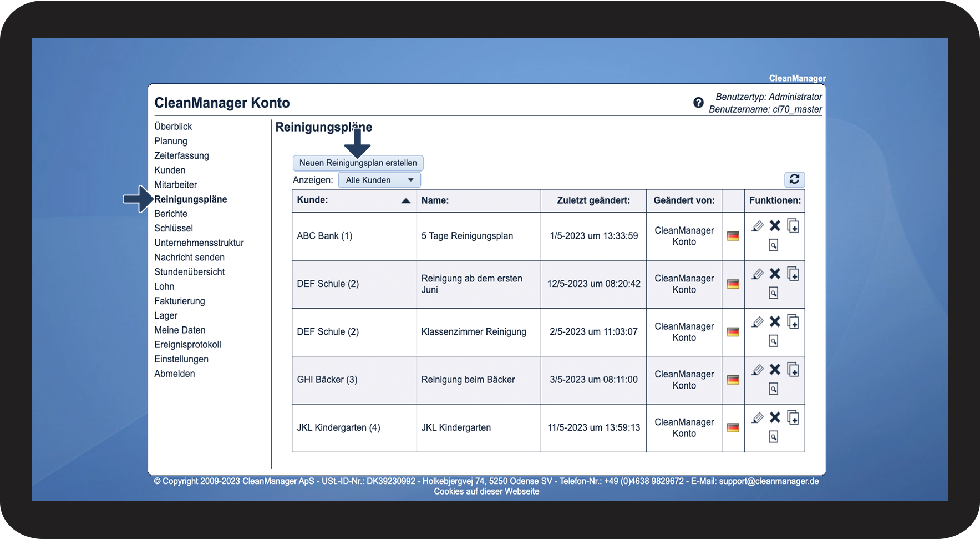The width and height of the screenshot is (980, 539).
Task: Preview the JKL Kindergarten cleaning plan
Action: pyautogui.click(x=773, y=437)
